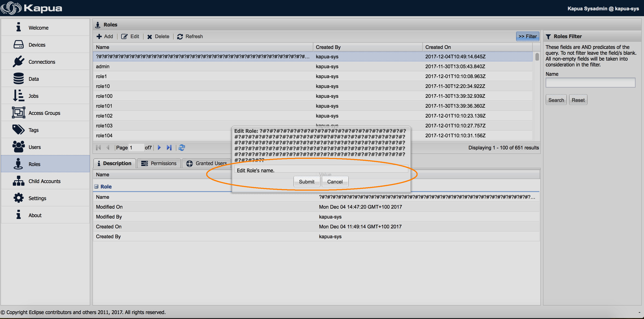Switch to the Permissions tab
Viewport: 644px width, 319px height.
tap(159, 163)
